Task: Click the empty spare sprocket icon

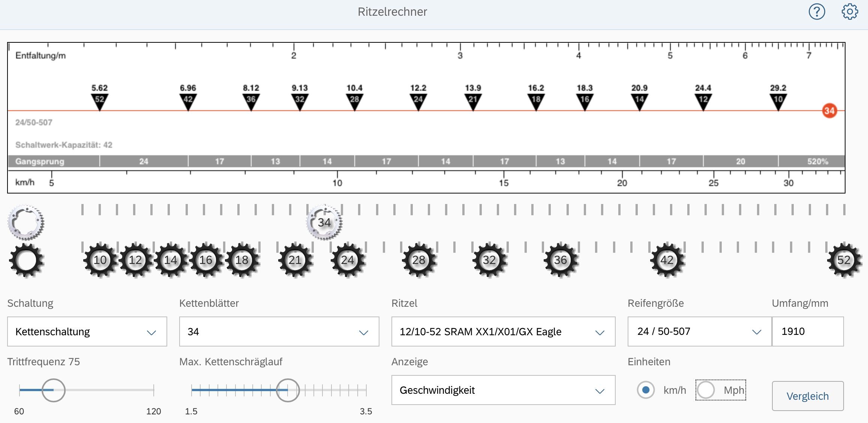Action: point(26,260)
